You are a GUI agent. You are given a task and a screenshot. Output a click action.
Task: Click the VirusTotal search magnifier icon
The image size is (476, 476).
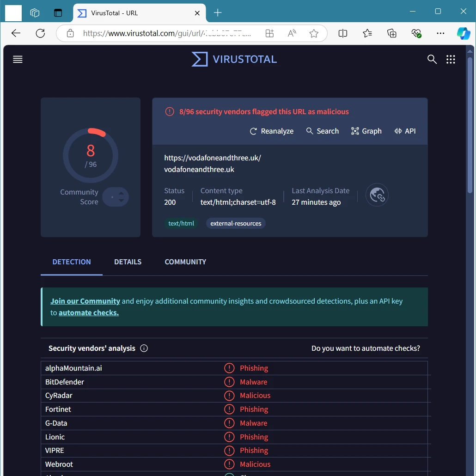click(x=432, y=59)
